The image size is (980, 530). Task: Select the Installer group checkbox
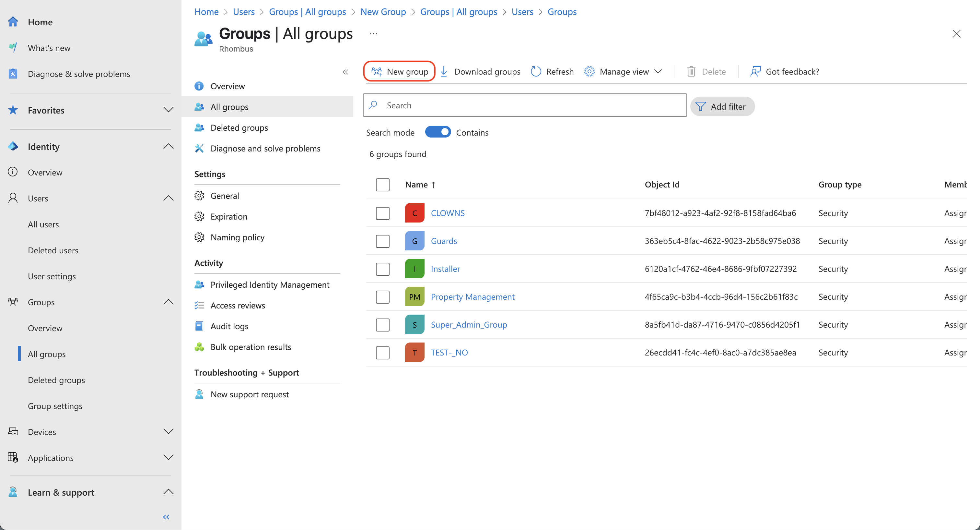tap(382, 269)
